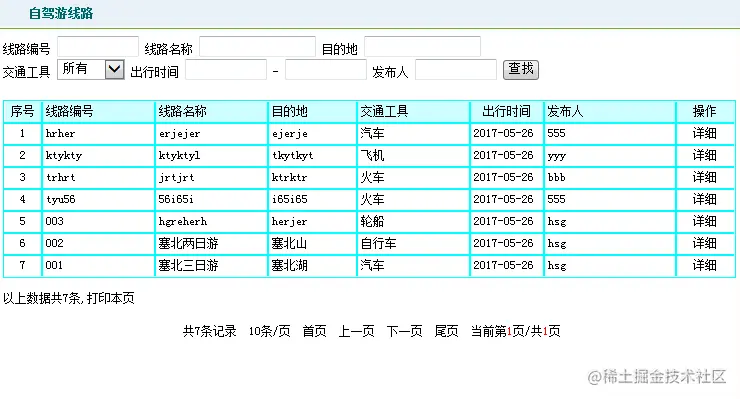Image resolution: width=740 pixels, height=399 pixels.
Task: Focus the 目的地 input field
Action: [x=422, y=47]
